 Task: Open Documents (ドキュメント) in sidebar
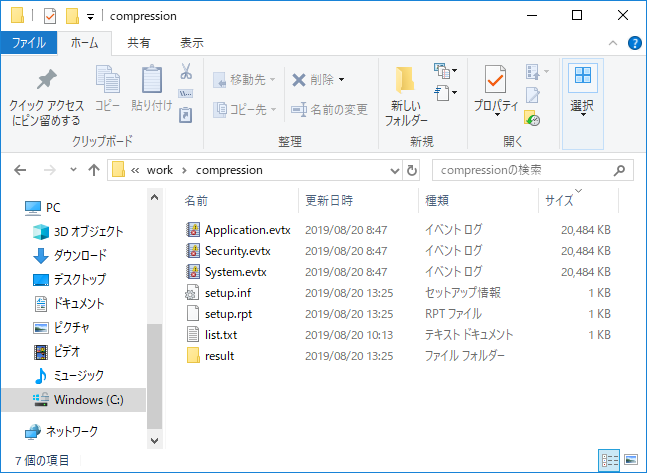tap(68, 303)
